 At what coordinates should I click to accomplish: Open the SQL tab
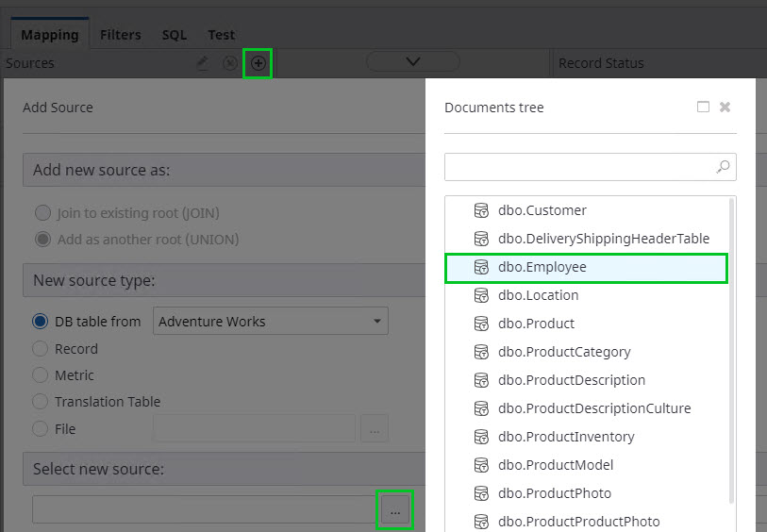pos(174,35)
